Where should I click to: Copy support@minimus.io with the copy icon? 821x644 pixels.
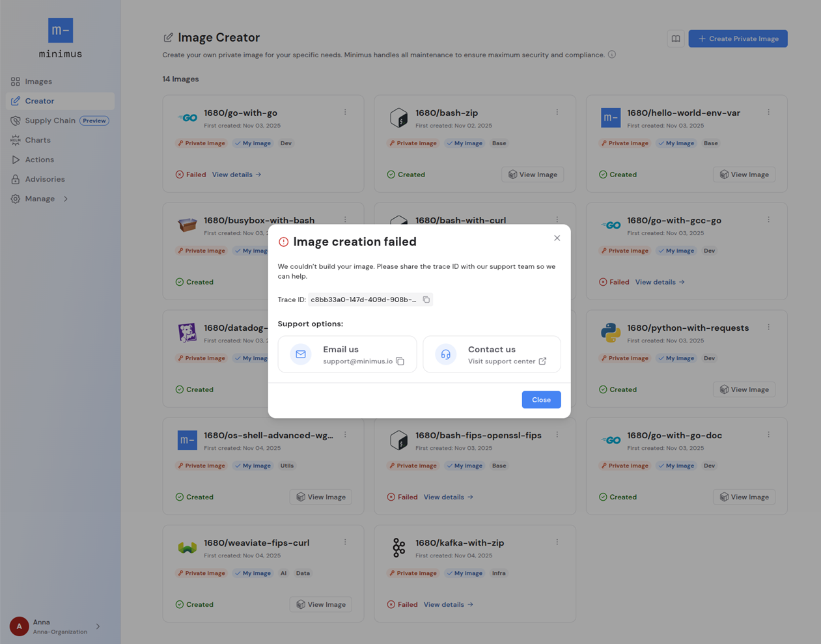[399, 360]
